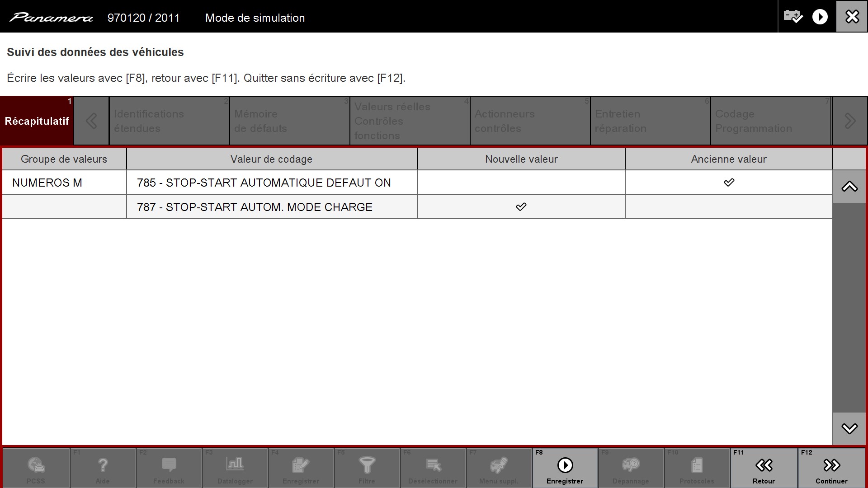Open Entretien réparation tab

[651, 121]
